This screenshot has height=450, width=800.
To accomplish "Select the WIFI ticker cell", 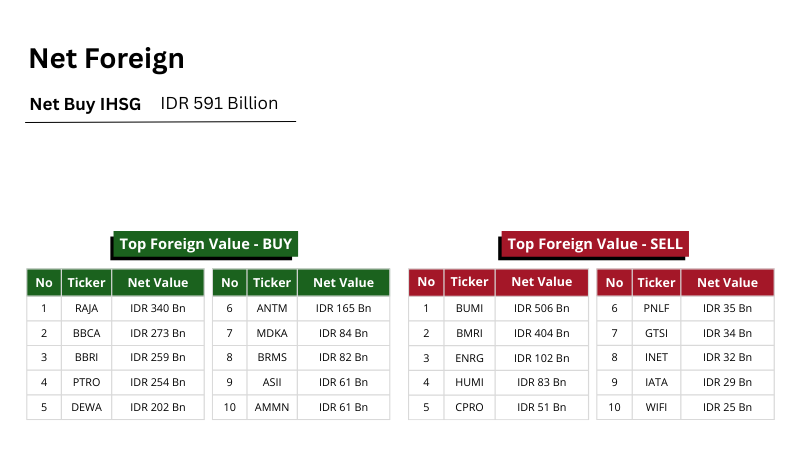I will click(657, 407).
